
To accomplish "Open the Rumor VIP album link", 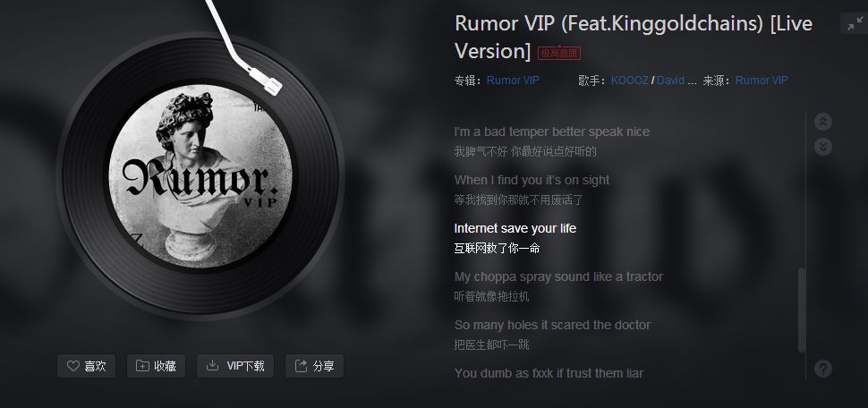I will [x=513, y=81].
